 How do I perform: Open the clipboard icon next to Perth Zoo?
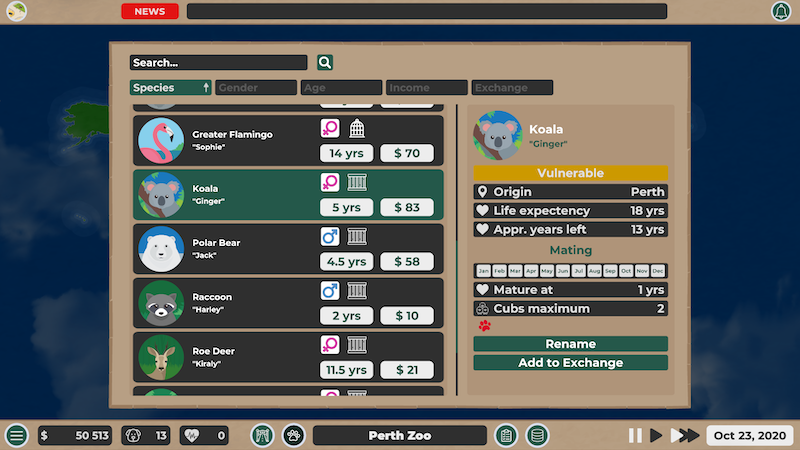tap(506, 436)
